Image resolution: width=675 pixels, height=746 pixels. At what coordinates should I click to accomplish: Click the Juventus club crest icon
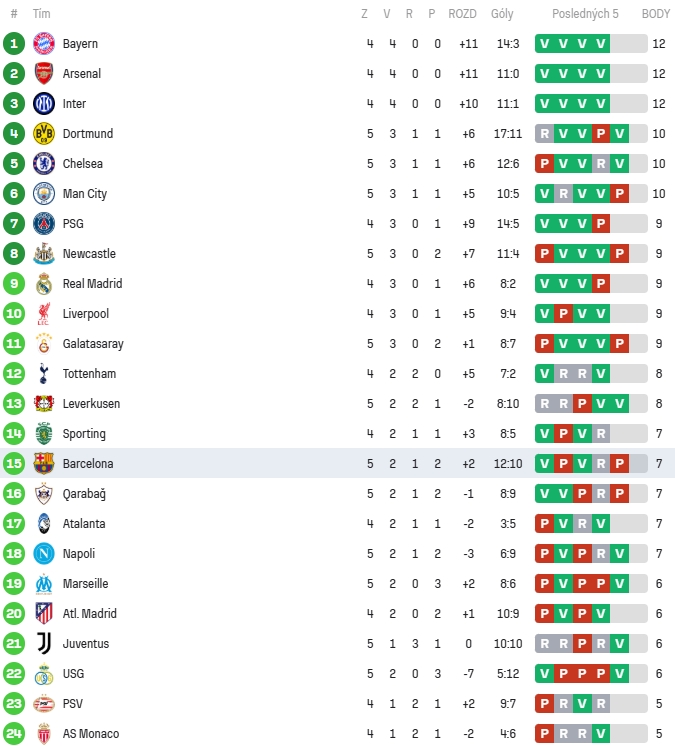pos(43,644)
